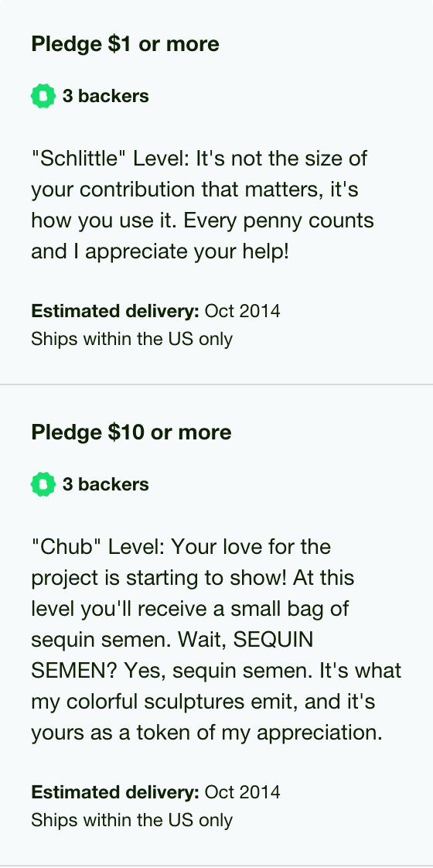433x868 pixels.
Task: Click 3 backers text under $10 pledge
Action: [x=106, y=484]
